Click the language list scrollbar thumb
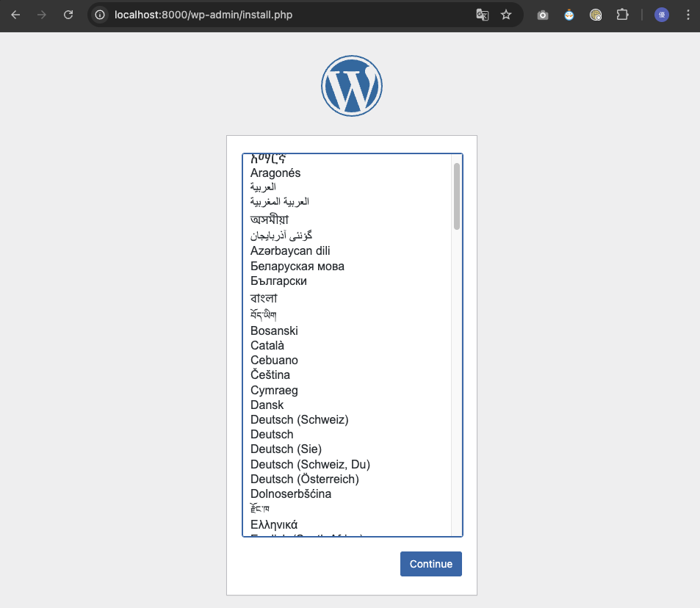The image size is (700, 608). [457, 196]
